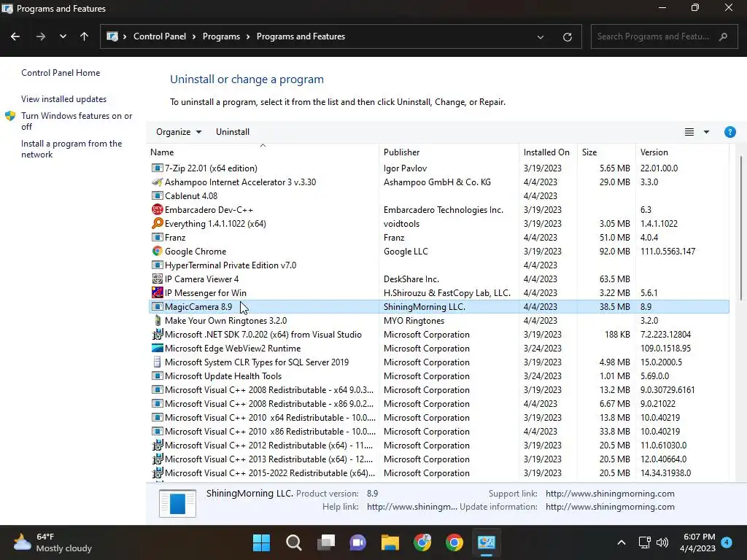
Task: Select Ashampoo Internet Accelerator icon
Action: tap(158, 182)
